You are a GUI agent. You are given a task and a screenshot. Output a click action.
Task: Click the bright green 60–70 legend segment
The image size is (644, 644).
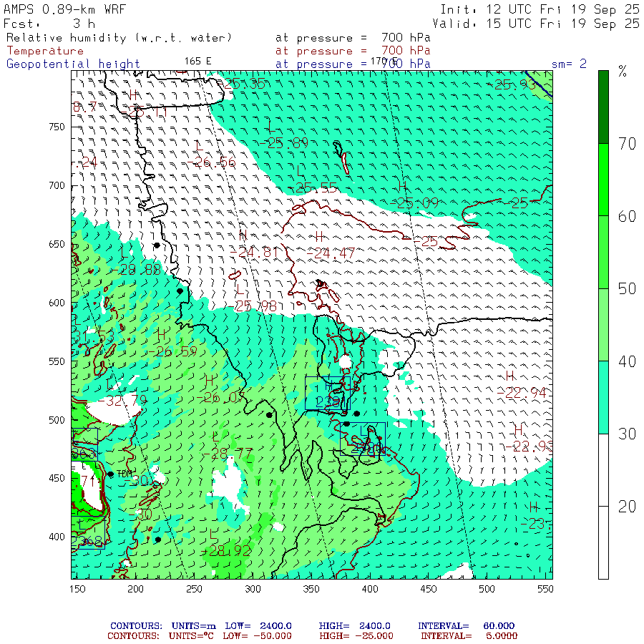coord(604,179)
